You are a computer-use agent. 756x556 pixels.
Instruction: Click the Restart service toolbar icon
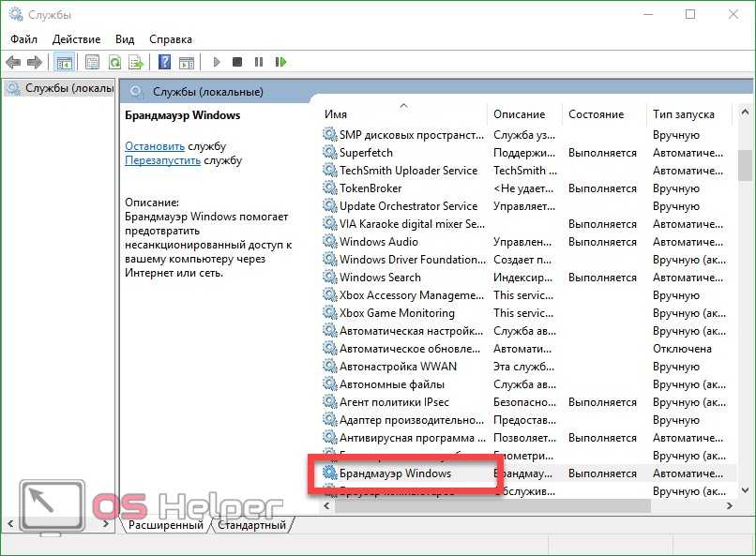click(x=280, y=63)
